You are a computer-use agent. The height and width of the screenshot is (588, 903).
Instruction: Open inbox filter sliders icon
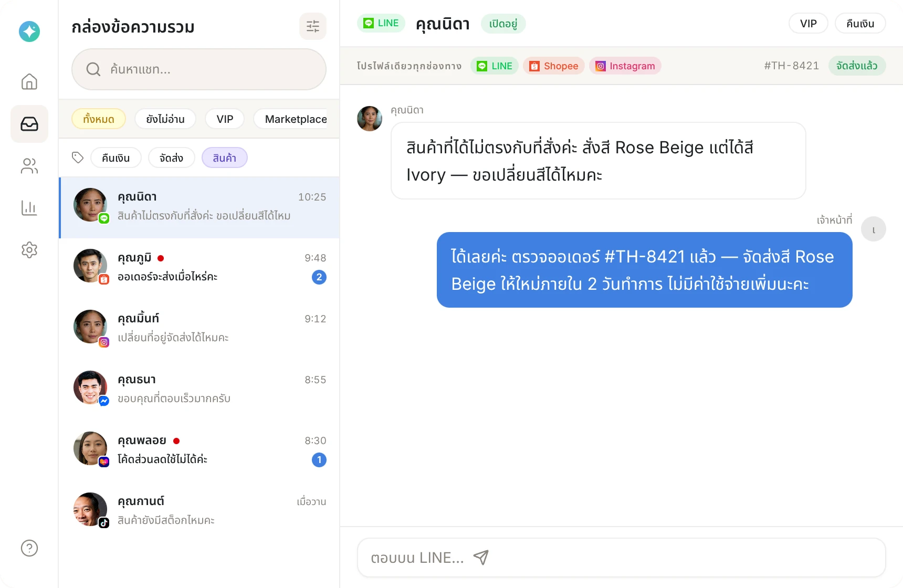point(313,26)
